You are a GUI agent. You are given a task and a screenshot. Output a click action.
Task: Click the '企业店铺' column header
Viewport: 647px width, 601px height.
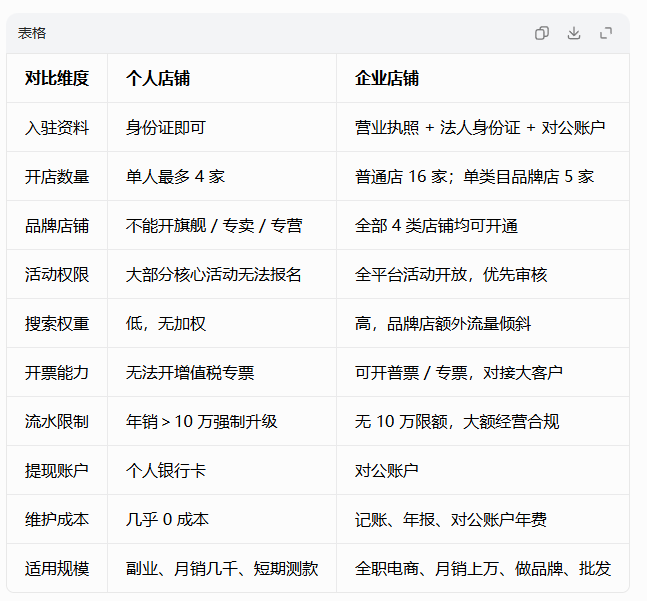pyautogui.click(x=387, y=78)
